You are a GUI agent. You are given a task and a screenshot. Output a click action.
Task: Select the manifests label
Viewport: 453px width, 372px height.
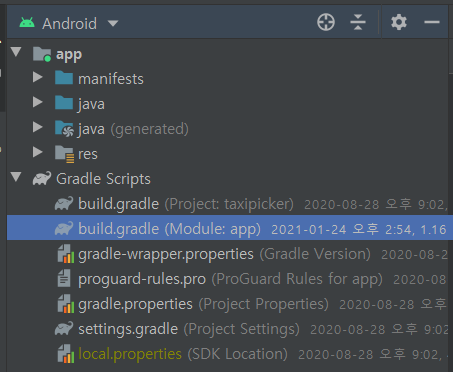(x=111, y=79)
